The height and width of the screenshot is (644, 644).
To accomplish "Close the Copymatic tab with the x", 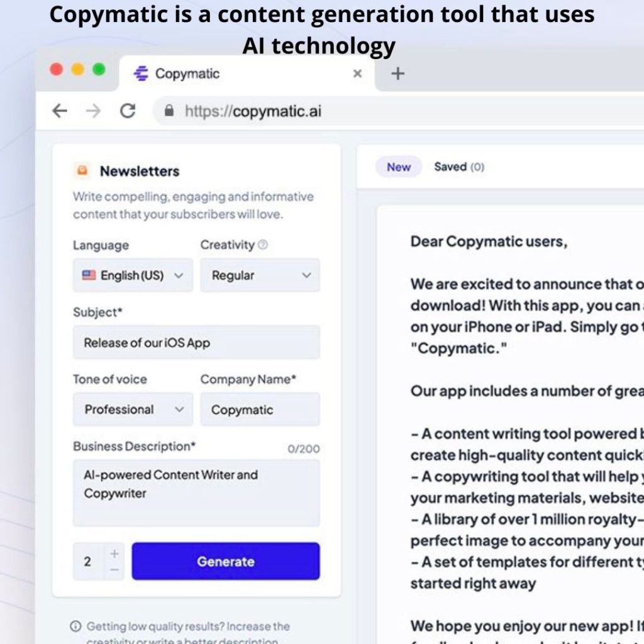I will pyautogui.click(x=357, y=74).
